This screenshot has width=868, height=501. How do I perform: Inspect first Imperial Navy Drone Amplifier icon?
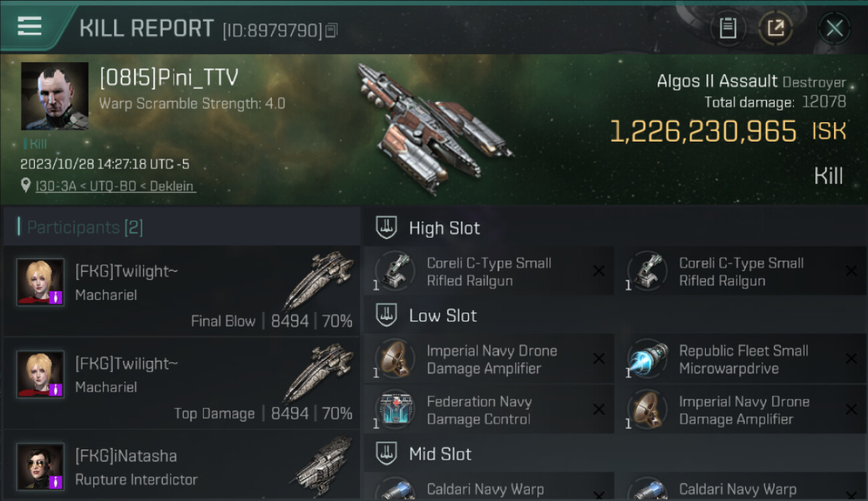[395, 359]
